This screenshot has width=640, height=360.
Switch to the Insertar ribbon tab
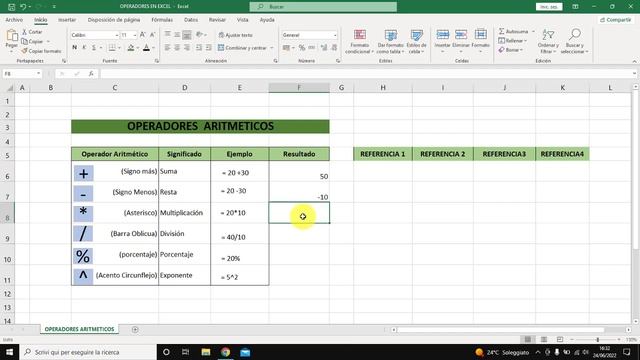click(67, 20)
